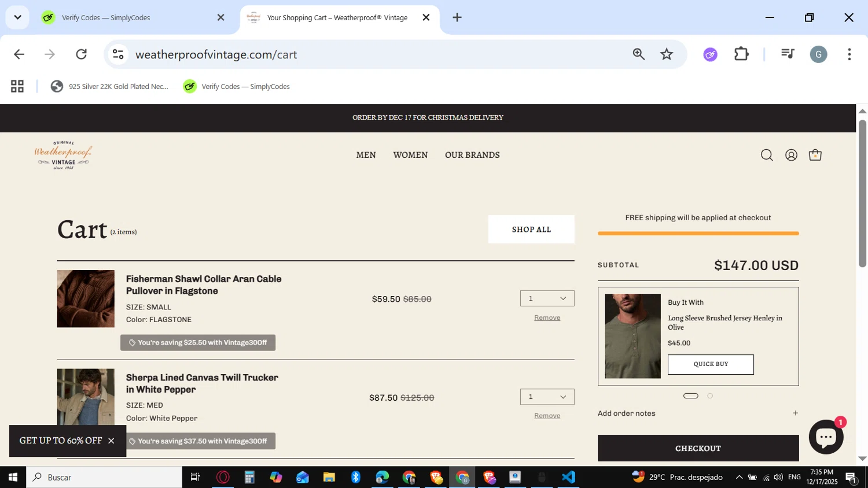The width and height of the screenshot is (868, 488).
Task: Open Opera browser from taskbar
Action: coord(223,477)
